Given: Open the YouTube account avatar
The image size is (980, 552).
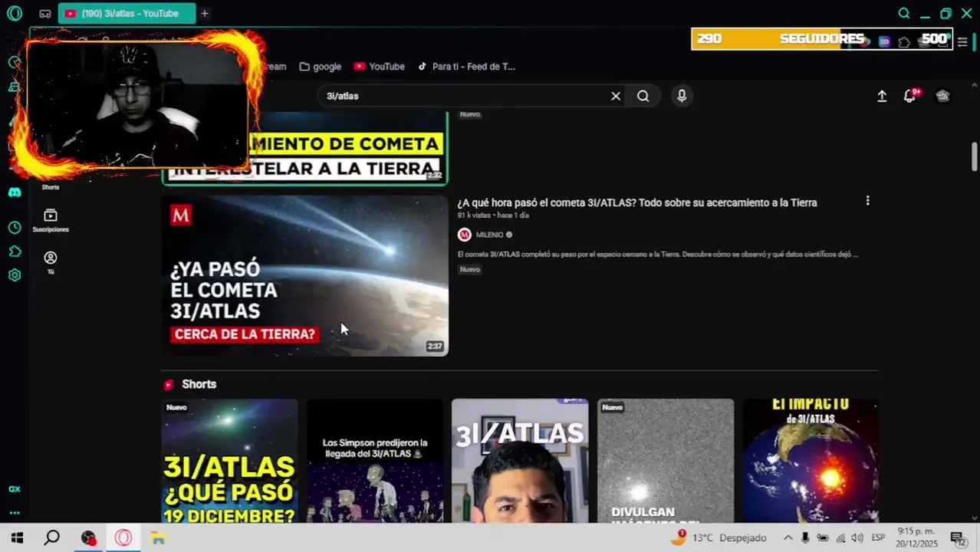Looking at the screenshot, I should [x=943, y=96].
